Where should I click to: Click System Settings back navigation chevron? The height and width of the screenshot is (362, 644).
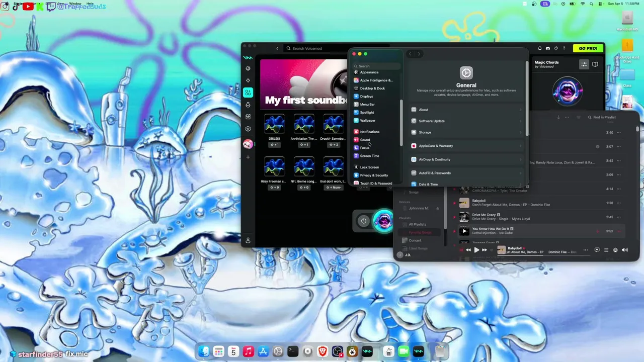pos(410,54)
